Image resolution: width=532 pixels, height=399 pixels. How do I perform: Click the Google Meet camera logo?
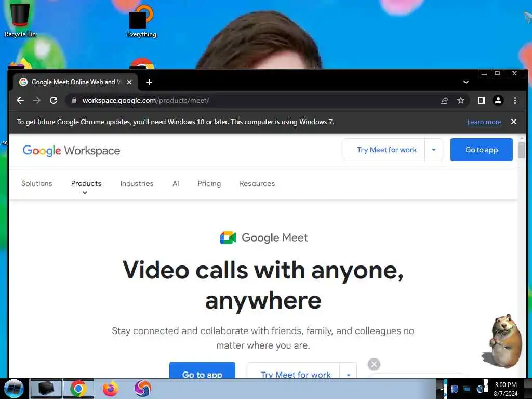[228, 237]
